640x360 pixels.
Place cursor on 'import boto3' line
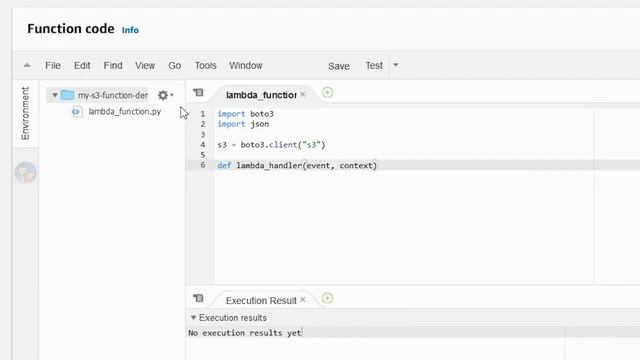point(246,114)
